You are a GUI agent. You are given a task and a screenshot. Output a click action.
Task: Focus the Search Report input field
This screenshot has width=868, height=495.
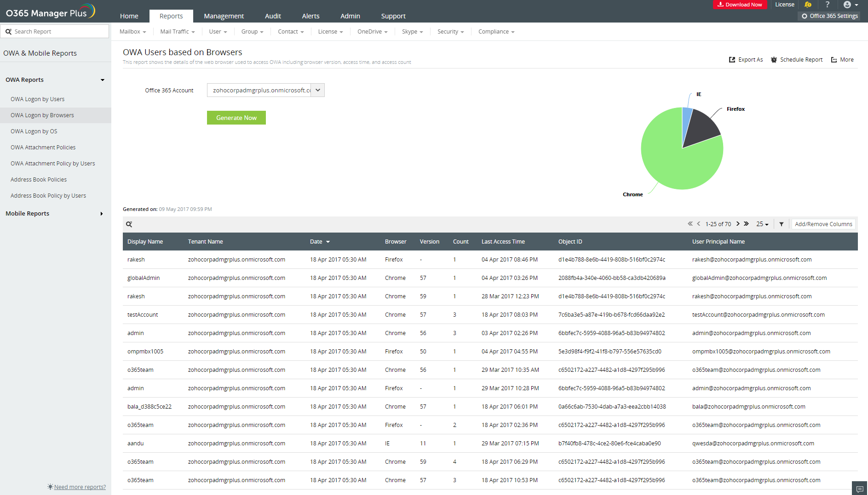[55, 32]
